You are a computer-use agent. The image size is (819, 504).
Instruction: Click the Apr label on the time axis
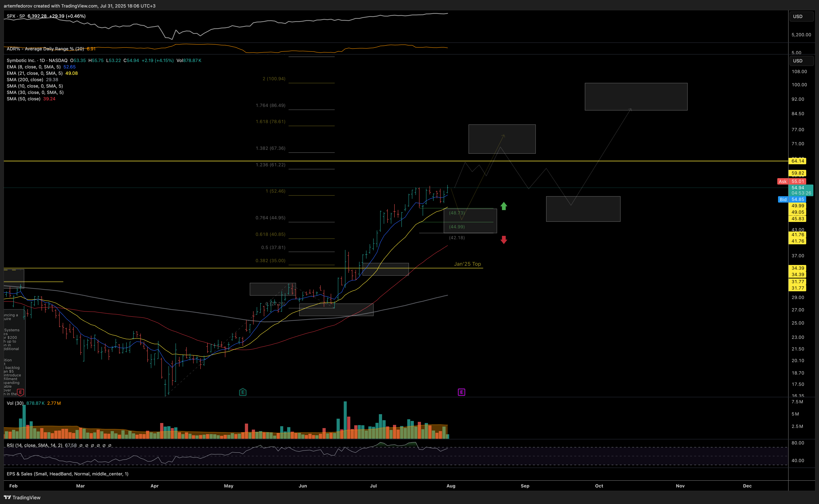154,486
